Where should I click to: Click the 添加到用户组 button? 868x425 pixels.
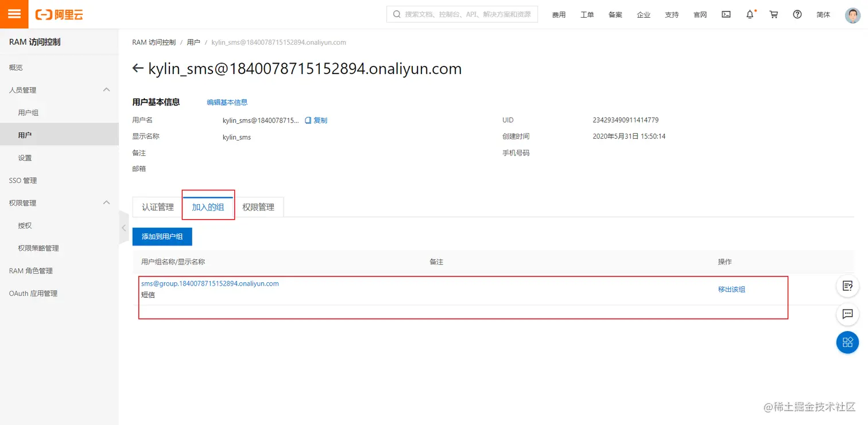[x=162, y=236]
